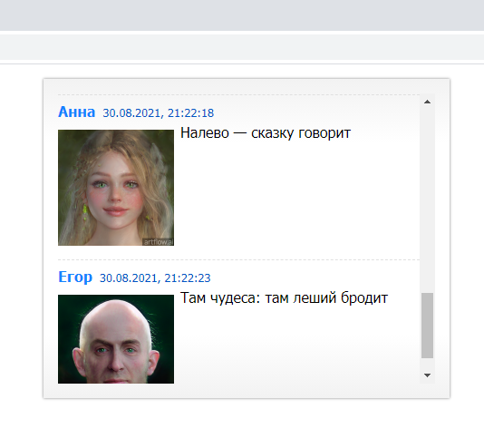484x448 pixels.
Task: Click timestamp 30.08.2021, 21:22:18
Action: click(158, 113)
